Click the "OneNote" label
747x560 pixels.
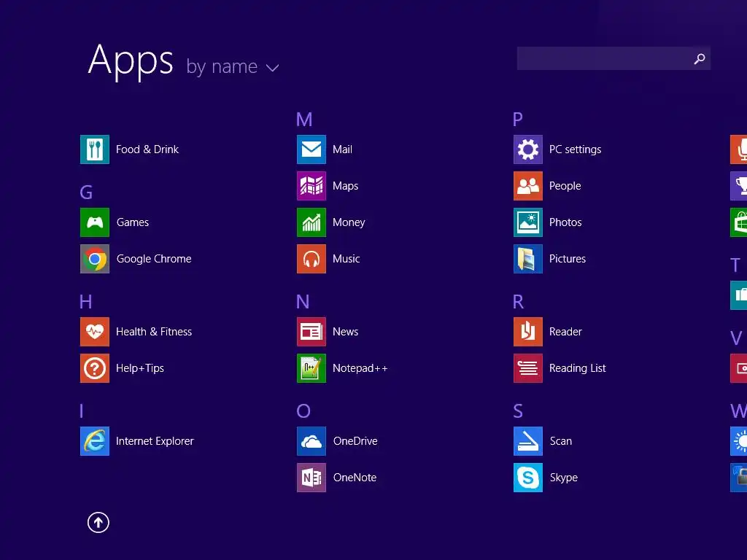355,477
